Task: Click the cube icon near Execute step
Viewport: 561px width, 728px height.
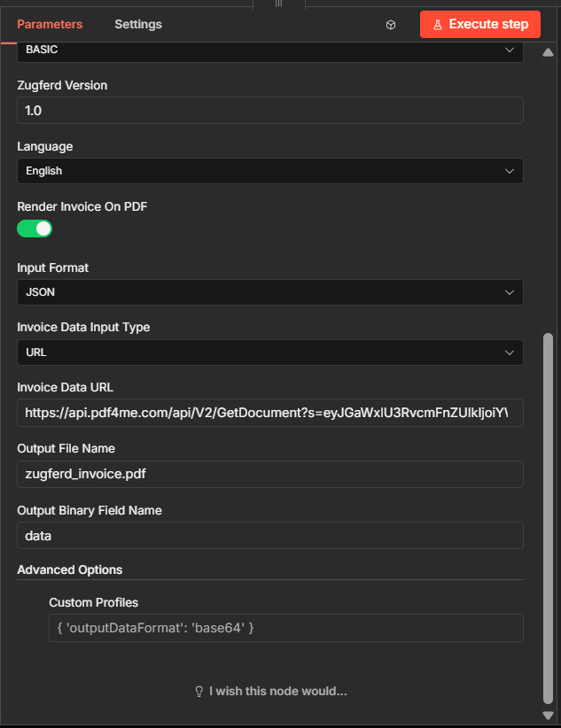Action: coord(390,25)
